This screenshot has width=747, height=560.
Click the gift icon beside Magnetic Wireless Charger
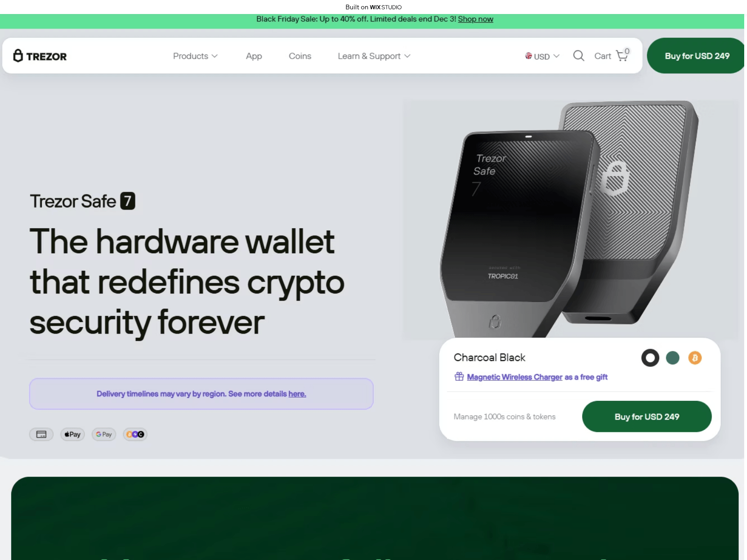459,377
